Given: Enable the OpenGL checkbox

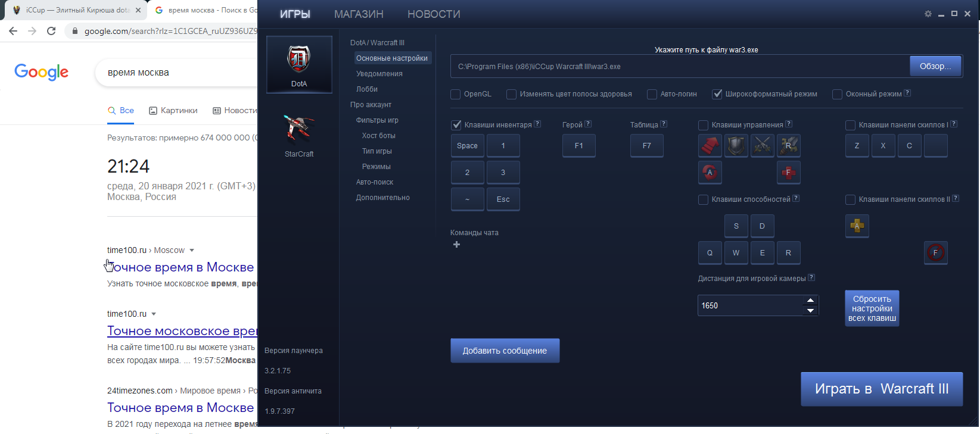Looking at the screenshot, I should tap(456, 94).
